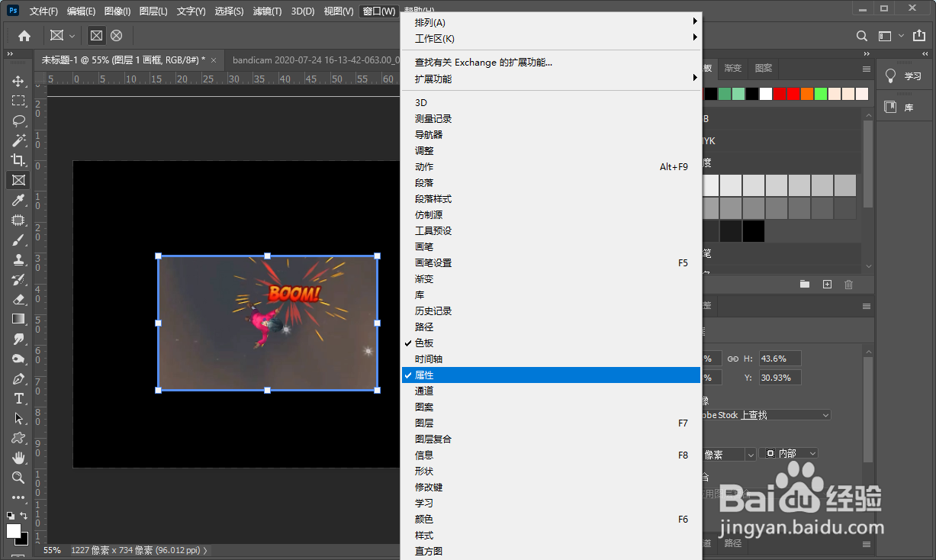Select the Gradient tool

tap(18, 319)
